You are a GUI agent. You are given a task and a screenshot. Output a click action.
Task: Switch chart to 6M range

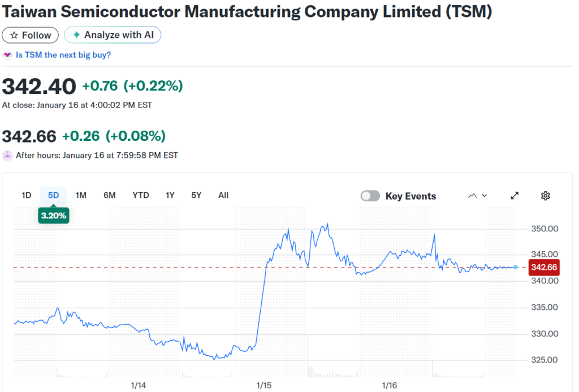click(x=109, y=195)
